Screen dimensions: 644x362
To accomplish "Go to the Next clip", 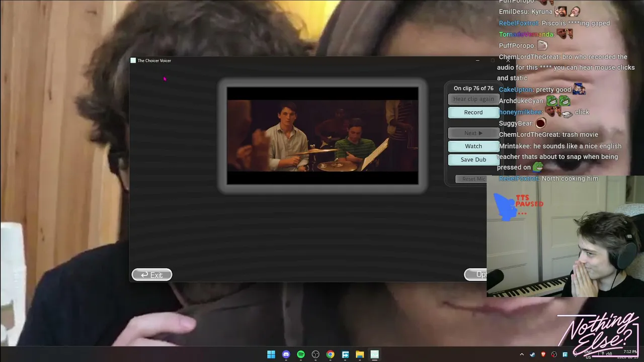I will (473, 133).
